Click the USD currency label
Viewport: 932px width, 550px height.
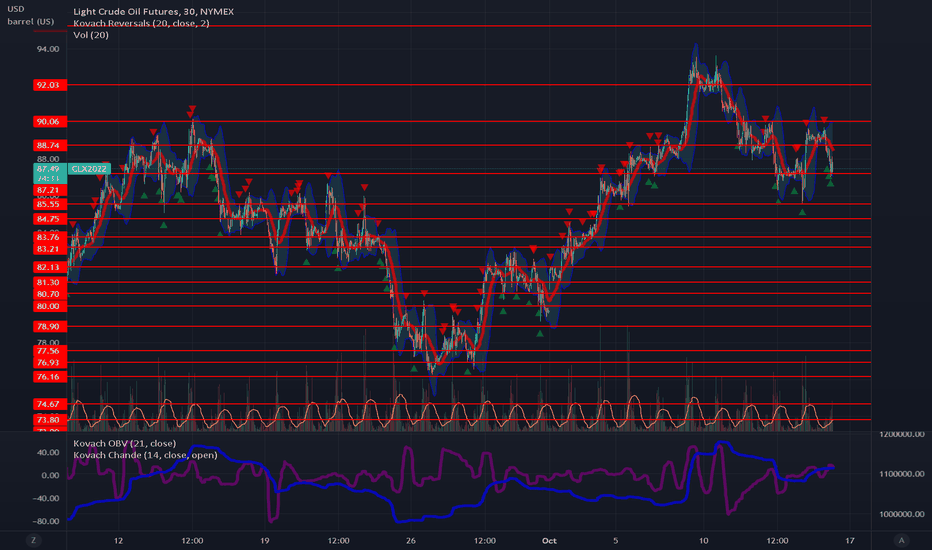16,9
